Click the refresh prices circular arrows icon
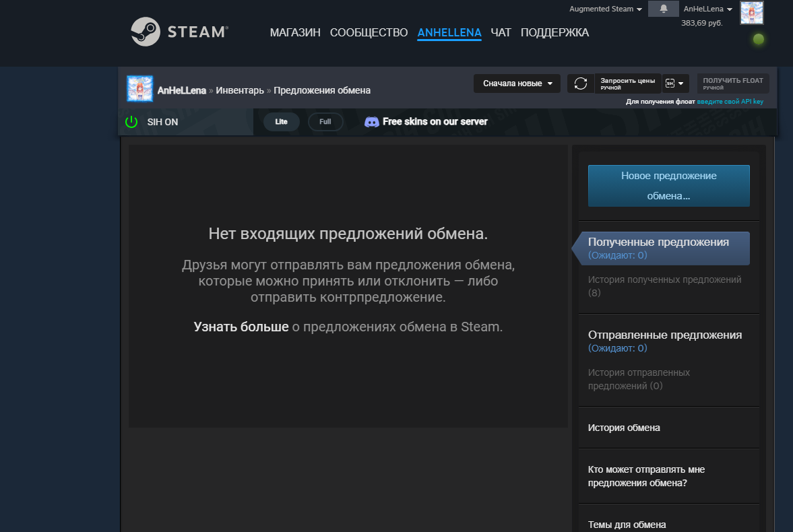This screenshot has width=793, height=532. [581, 84]
